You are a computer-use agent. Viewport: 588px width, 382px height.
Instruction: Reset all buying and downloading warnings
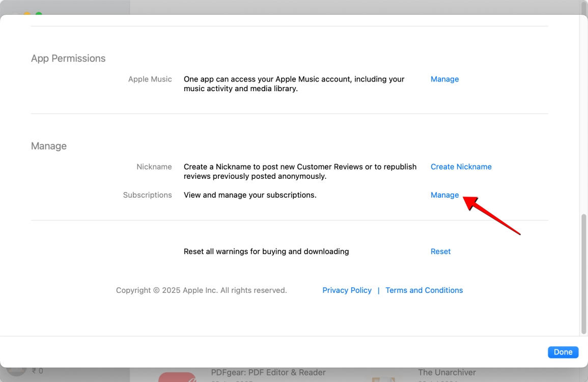coord(440,251)
